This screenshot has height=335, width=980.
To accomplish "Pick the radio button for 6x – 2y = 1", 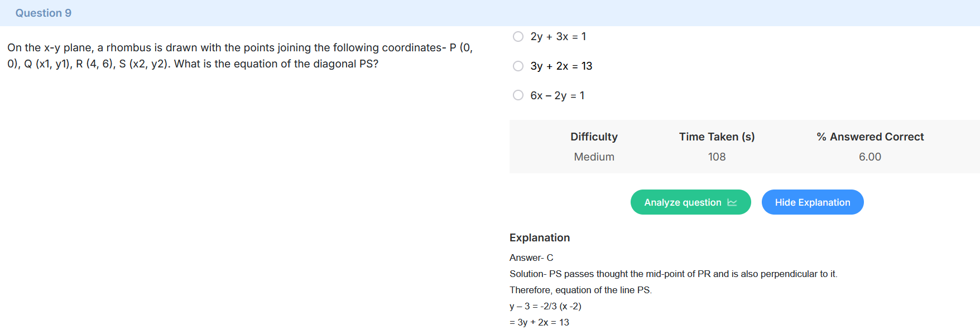I will click(518, 95).
